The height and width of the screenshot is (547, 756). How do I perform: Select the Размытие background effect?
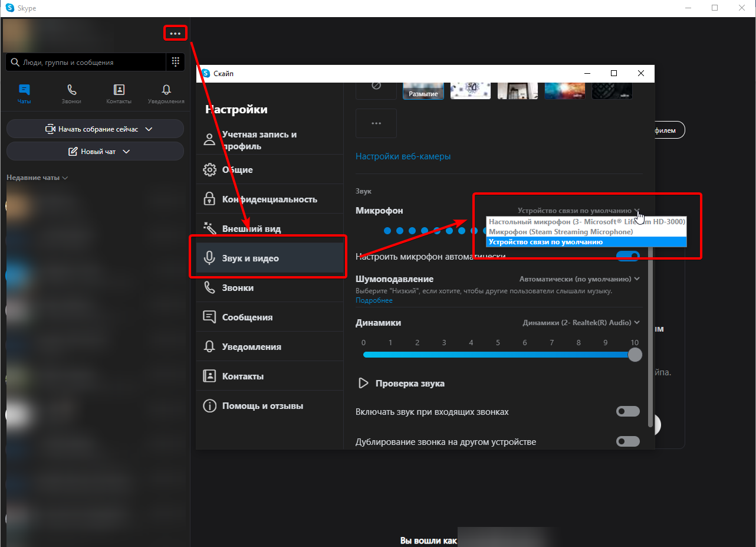[423, 90]
